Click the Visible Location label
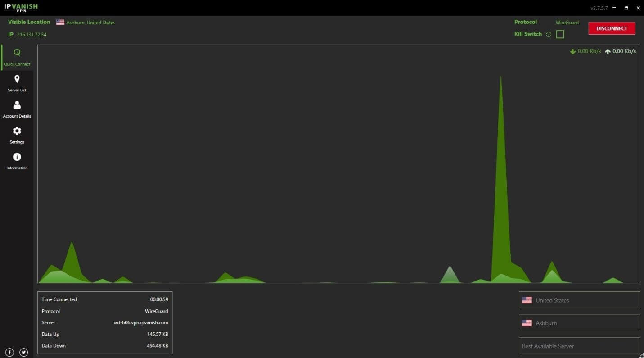Screen dimensions: 644x358 (x=29, y=22)
